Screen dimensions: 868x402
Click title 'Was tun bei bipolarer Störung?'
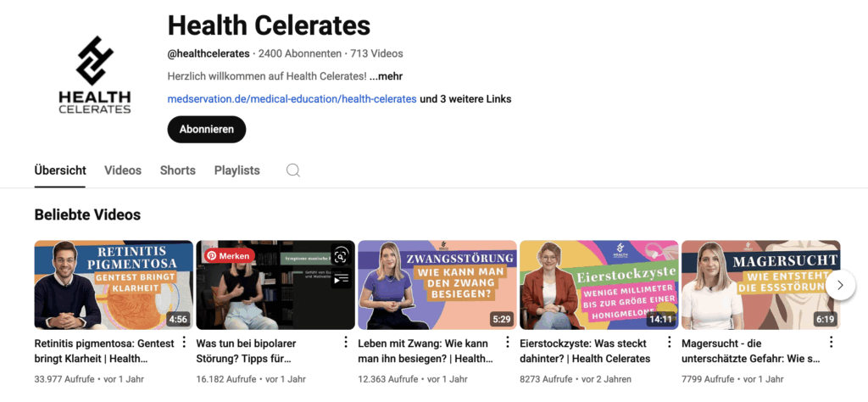coord(247,351)
